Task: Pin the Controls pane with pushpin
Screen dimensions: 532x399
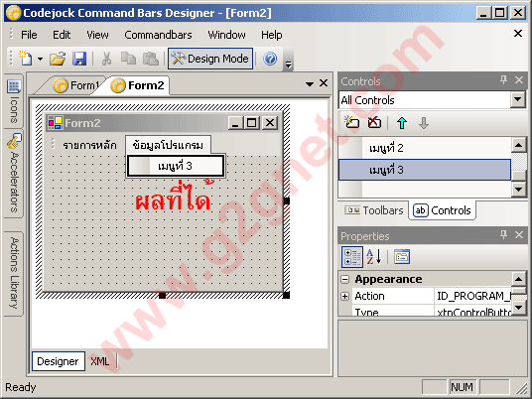Action: 503,80
